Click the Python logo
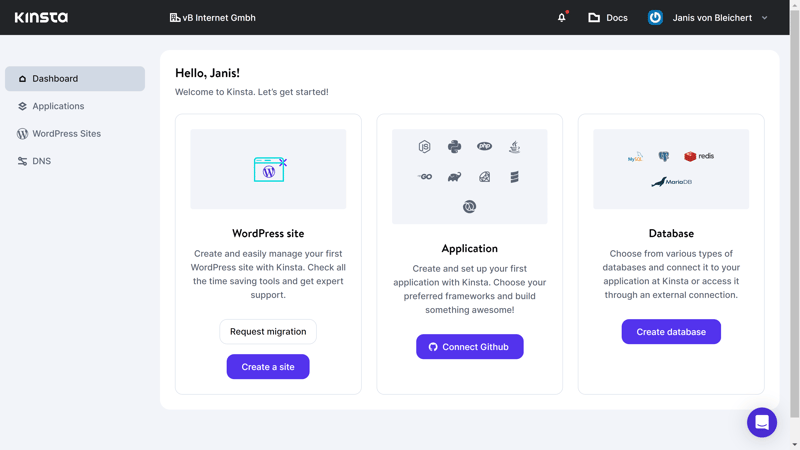This screenshot has width=800, height=450. tap(454, 147)
